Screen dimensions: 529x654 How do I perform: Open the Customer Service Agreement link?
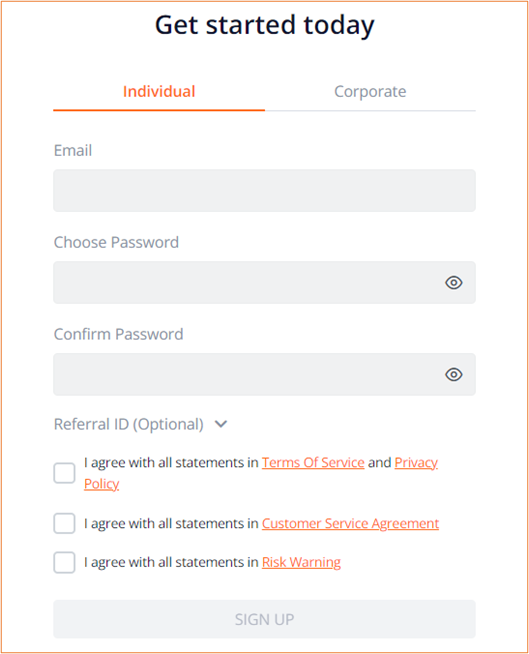[x=350, y=523]
